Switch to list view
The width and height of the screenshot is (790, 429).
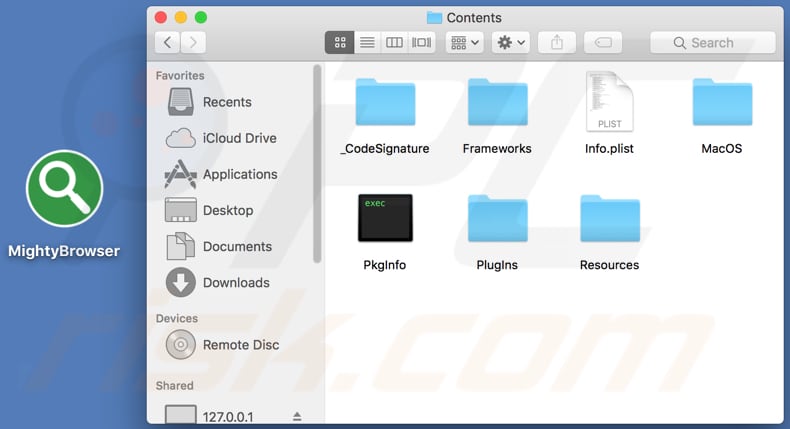tap(367, 42)
